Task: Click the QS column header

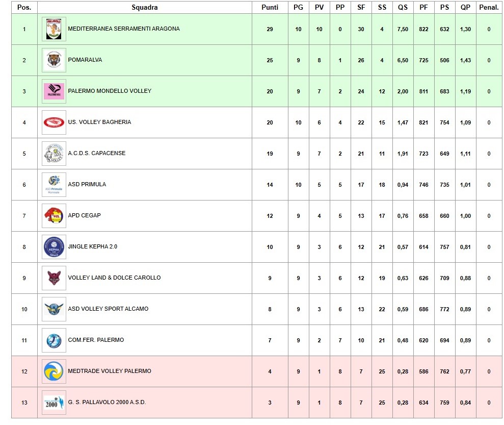Action: pyautogui.click(x=403, y=8)
